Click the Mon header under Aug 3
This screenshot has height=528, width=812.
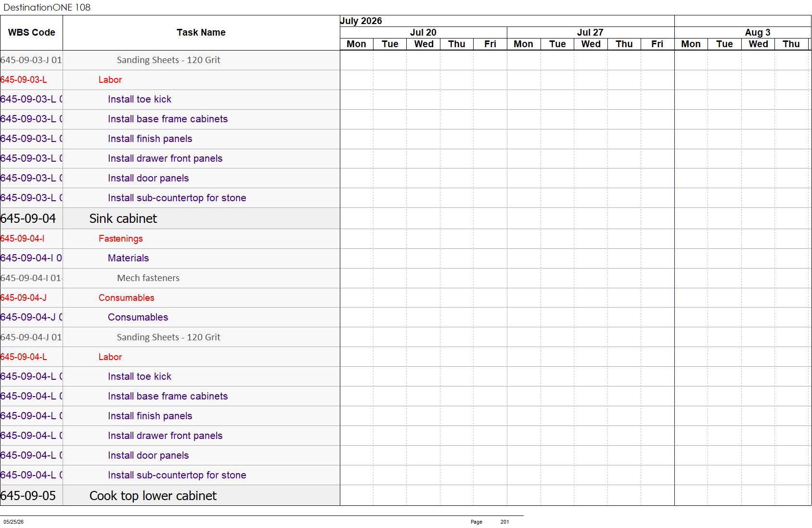691,44
